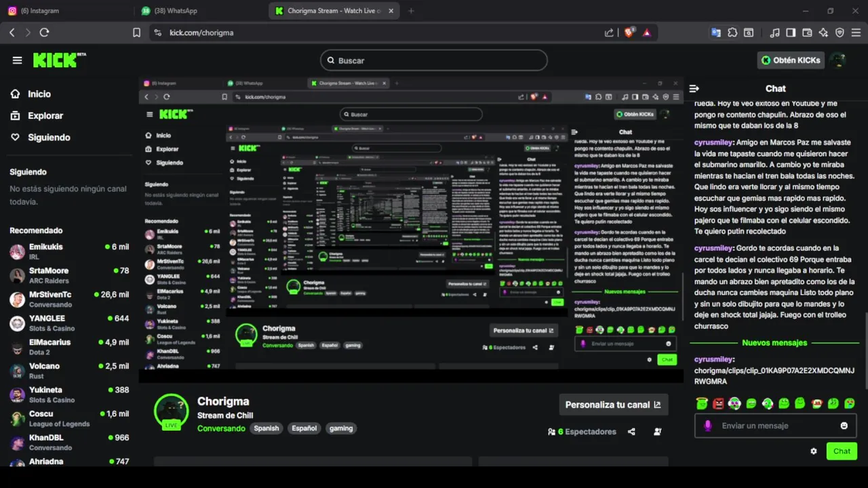Click the Nuevos mensajes divider link

[x=774, y=343]
